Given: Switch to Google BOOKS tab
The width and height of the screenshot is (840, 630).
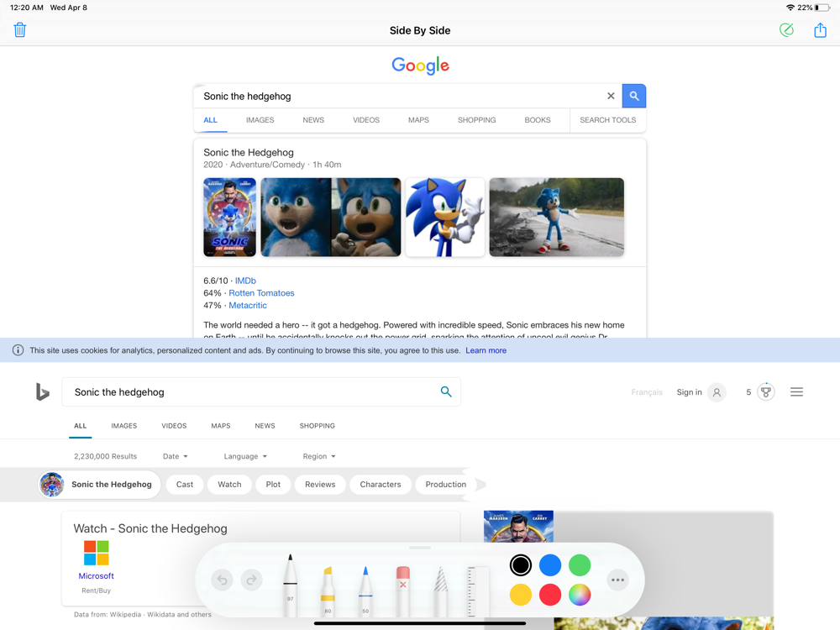Looking at the screenshot, I should tap(538, 120).
